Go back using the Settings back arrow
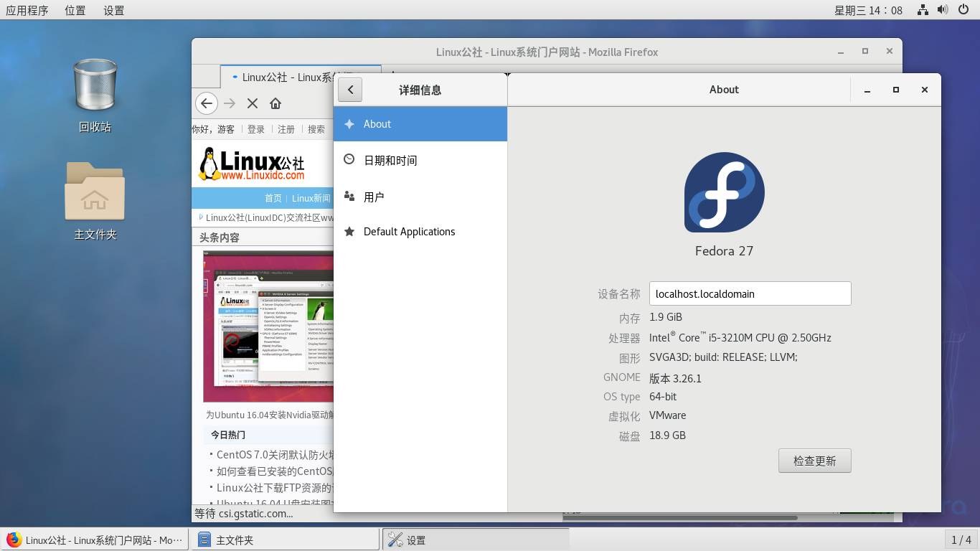 point(350,90)
